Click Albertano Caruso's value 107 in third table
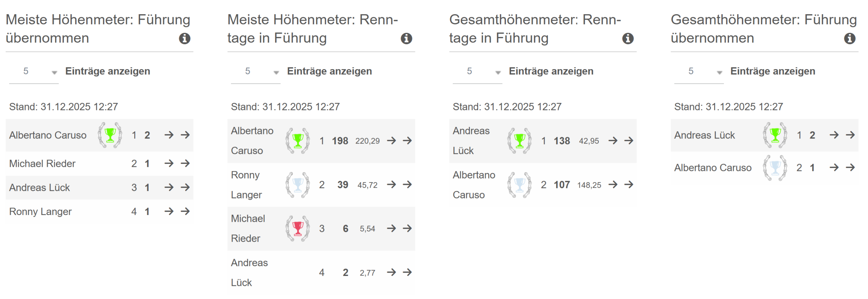 (561, 185)
